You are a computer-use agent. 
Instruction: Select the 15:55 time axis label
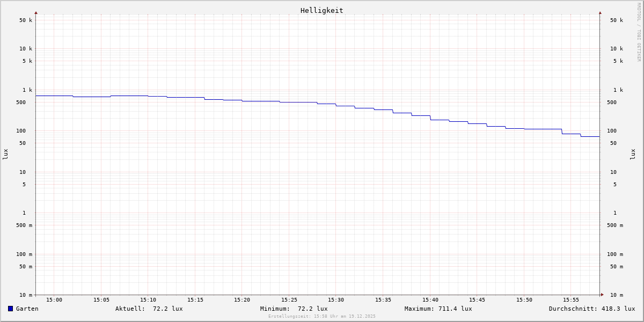pyautogui.click(x=571, y=300)
